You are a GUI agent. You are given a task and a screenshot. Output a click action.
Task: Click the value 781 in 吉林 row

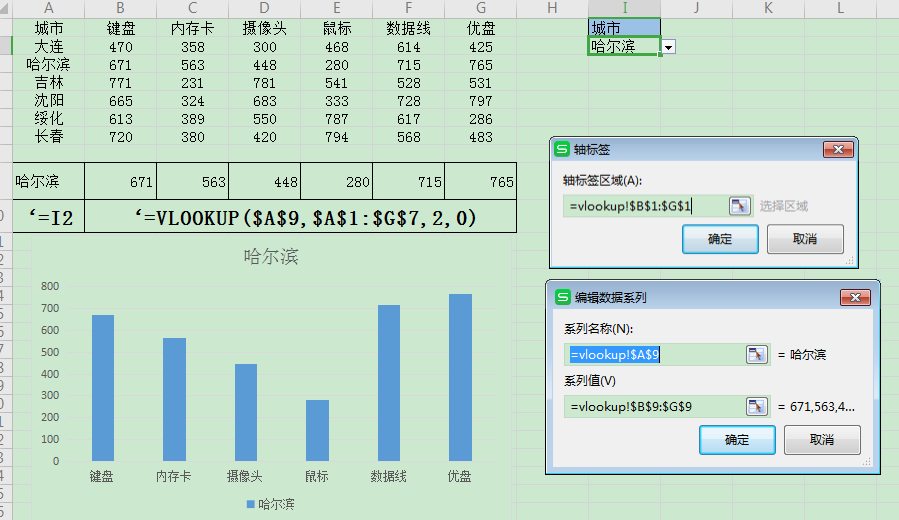pos(264,83)
